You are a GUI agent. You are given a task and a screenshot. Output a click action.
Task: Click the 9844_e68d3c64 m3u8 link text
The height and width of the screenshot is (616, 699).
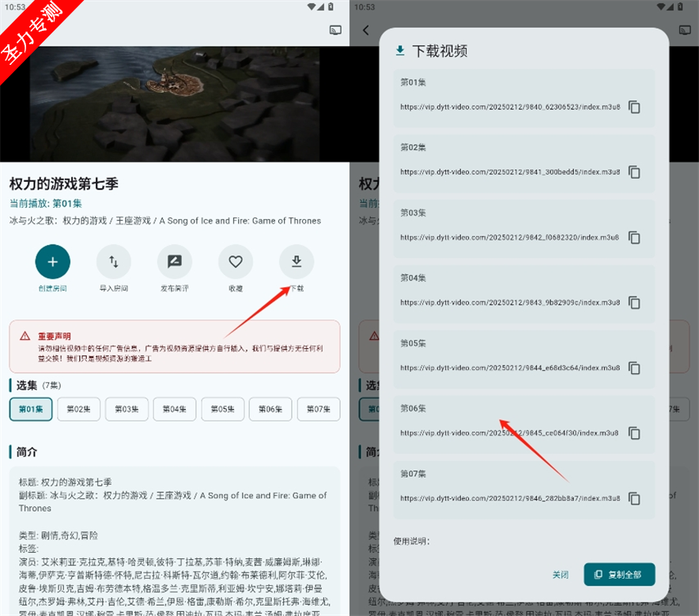tap(510, 368)
